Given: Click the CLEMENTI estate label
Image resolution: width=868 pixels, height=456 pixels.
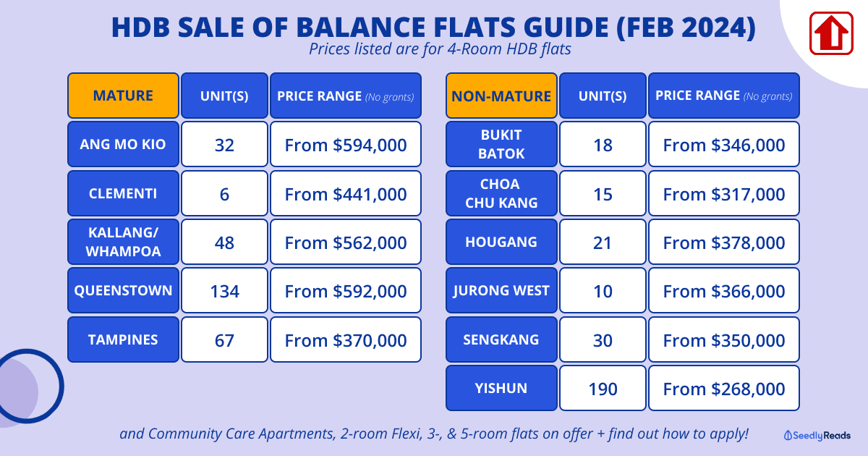Looking at the screenshot, I should point(123,193).
